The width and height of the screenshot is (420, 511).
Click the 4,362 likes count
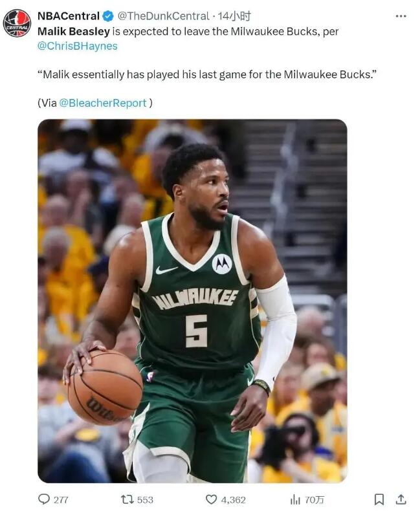234,499
